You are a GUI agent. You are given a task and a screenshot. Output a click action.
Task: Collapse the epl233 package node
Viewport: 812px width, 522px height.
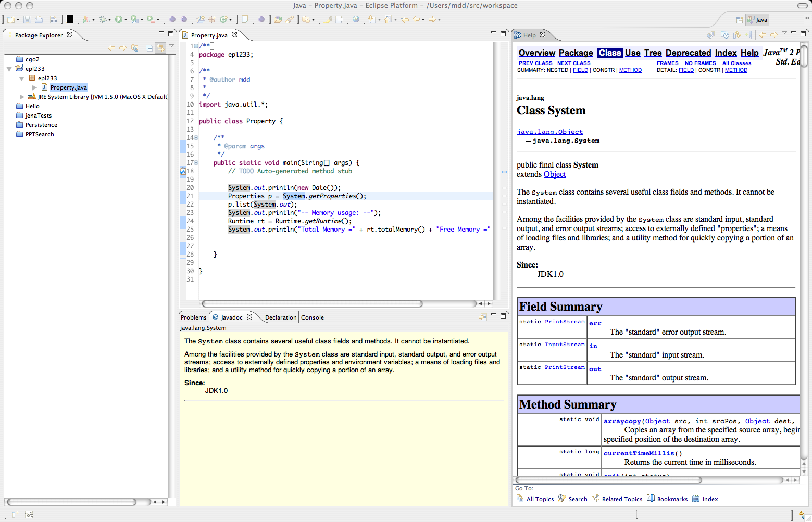point(22,78)
